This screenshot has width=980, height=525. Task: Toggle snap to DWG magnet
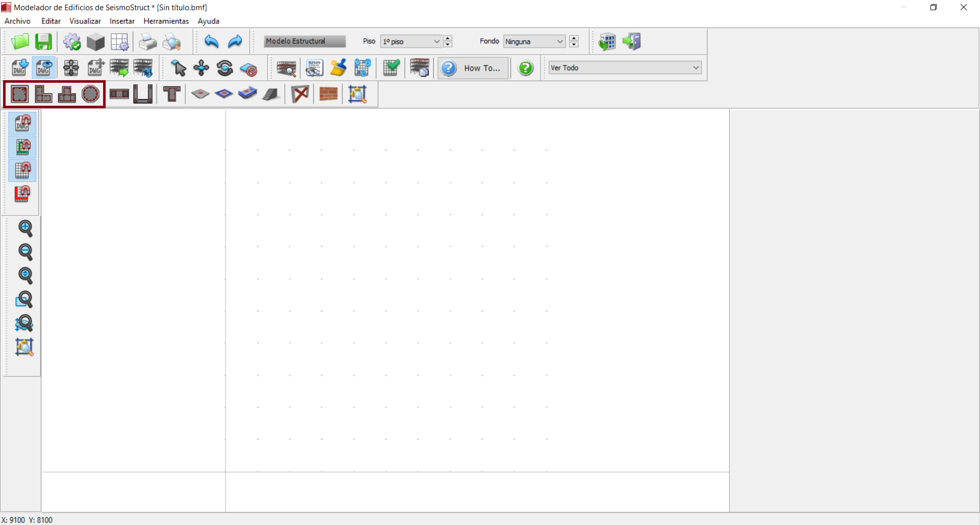click(23, 123)
